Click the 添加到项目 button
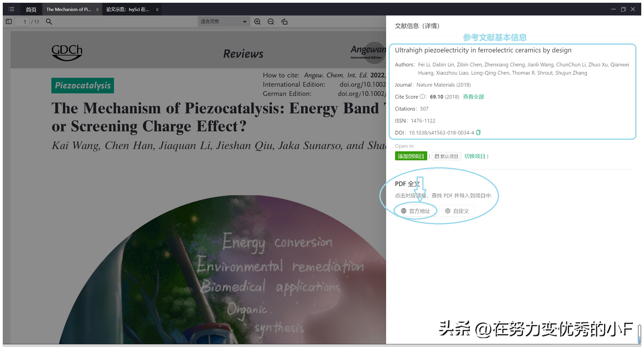This screenshot has height=347, width=644. click(411, 156)
